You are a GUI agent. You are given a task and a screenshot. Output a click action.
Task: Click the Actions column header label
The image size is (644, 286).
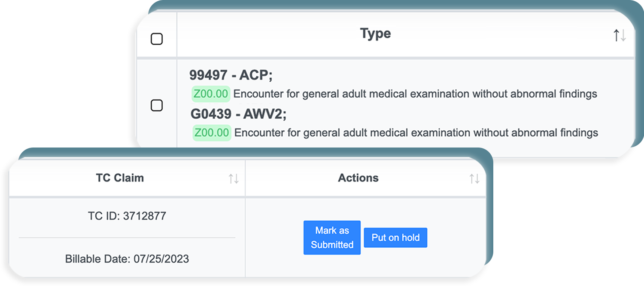358,178
